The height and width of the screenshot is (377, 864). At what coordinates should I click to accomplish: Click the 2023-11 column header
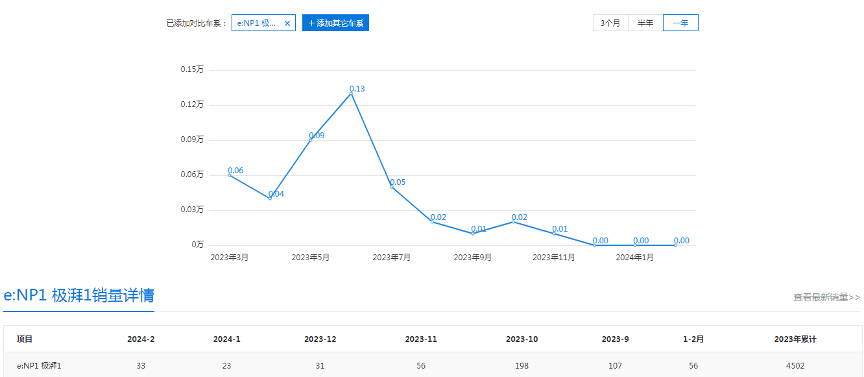point(421,340)
